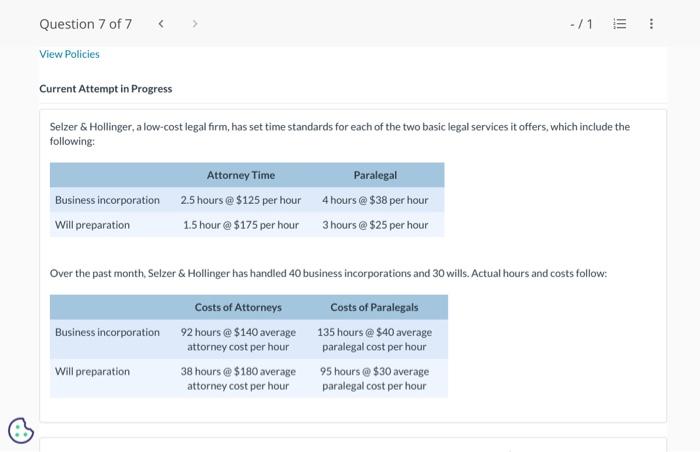
Task: Open the View Policies link
Action: coord(69,54)
